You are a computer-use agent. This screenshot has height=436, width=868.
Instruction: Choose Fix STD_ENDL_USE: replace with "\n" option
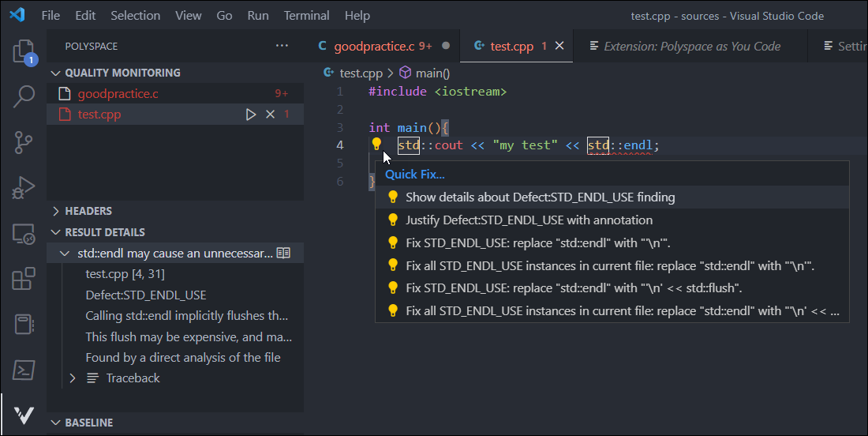[612, 242]
